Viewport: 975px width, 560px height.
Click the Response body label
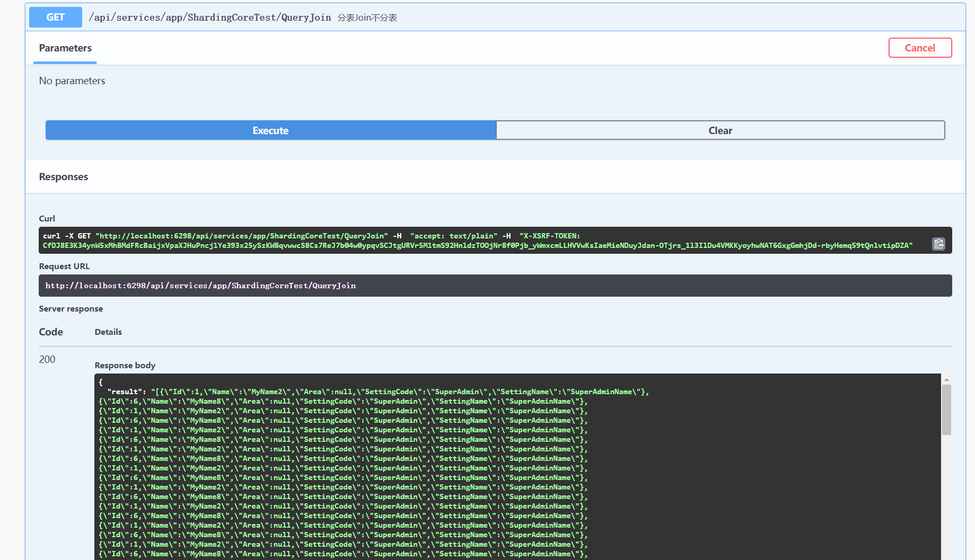[125, 366]
